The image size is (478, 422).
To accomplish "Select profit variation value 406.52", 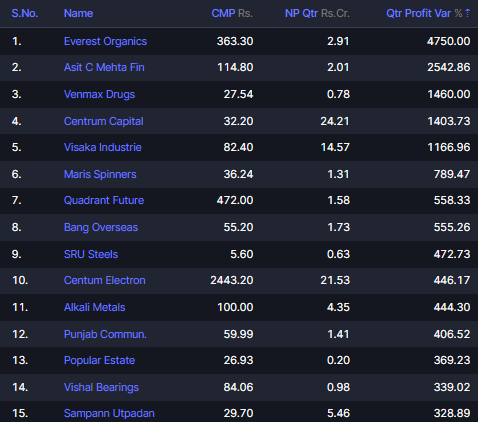I will point(452,334).
